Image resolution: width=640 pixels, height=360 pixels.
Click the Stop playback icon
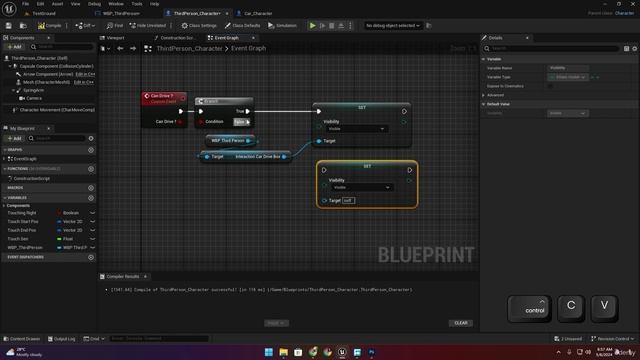pos(331,25)
